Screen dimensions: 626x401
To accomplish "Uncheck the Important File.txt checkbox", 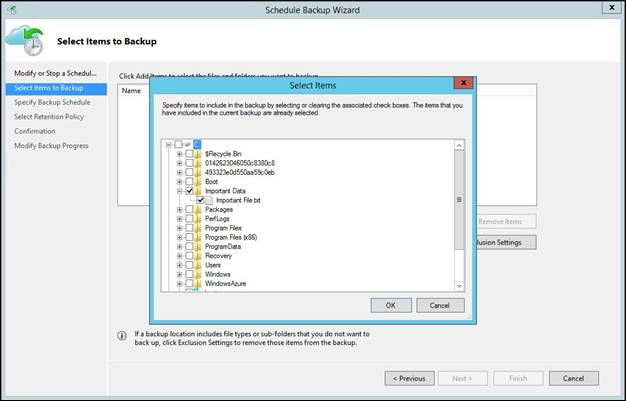I will [x=200, y=200].
